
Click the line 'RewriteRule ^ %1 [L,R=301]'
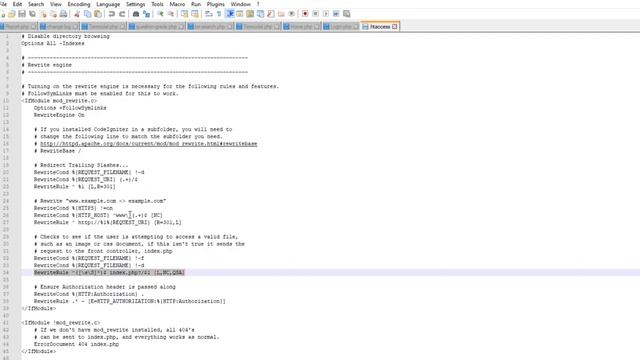pos(75,187)
